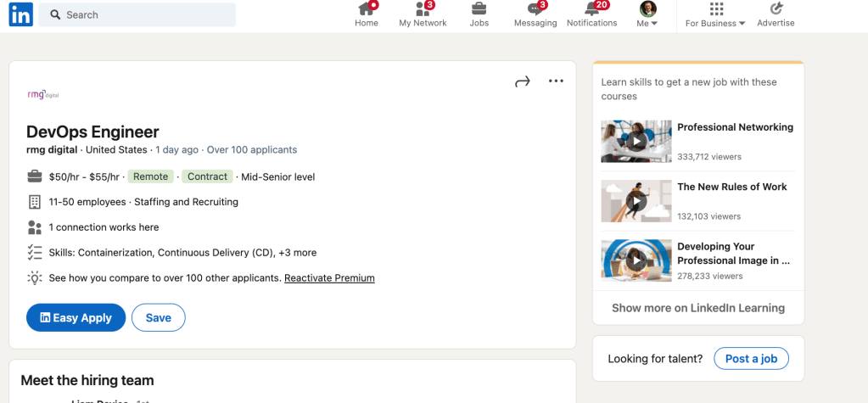Open My Network page
Screen dimensions: 868x403
423,15
